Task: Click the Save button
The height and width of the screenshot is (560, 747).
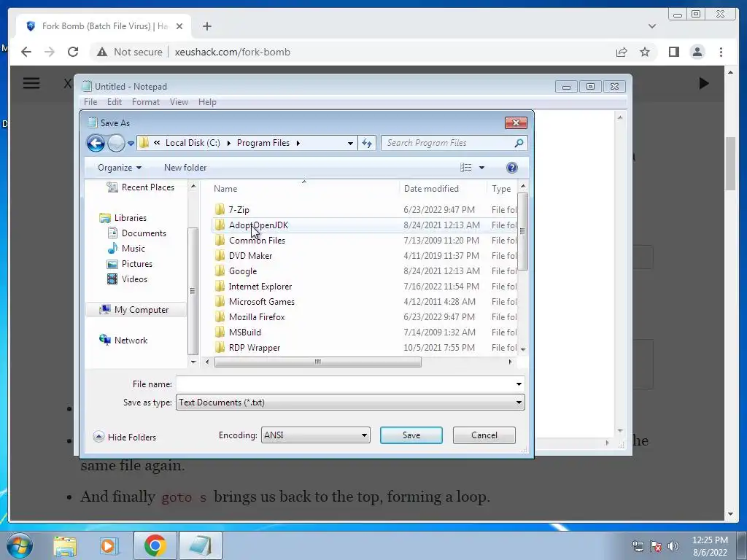Action: click(411, 435)
